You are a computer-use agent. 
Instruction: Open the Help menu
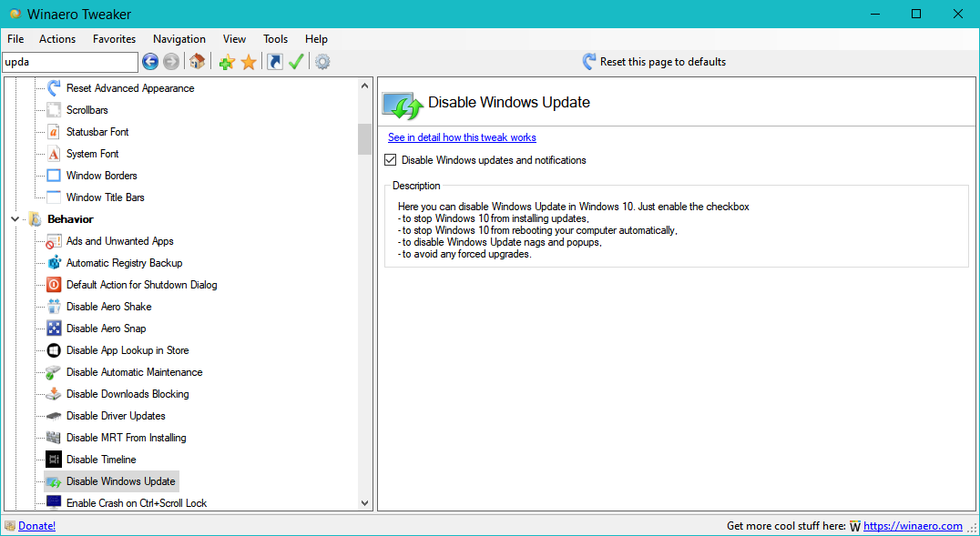point(316,39)
